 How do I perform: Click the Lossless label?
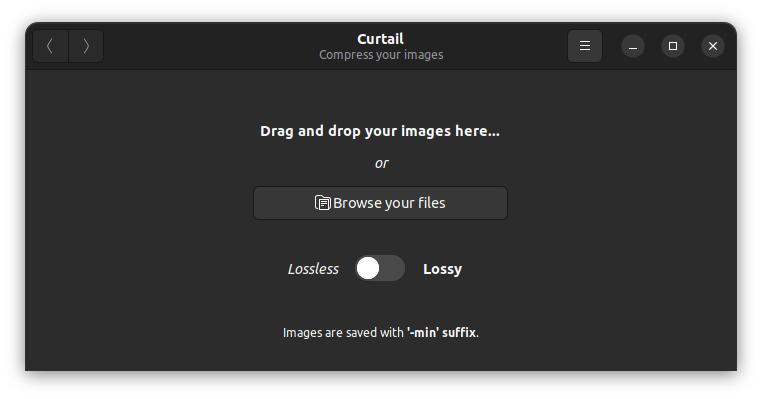(313, 269)
